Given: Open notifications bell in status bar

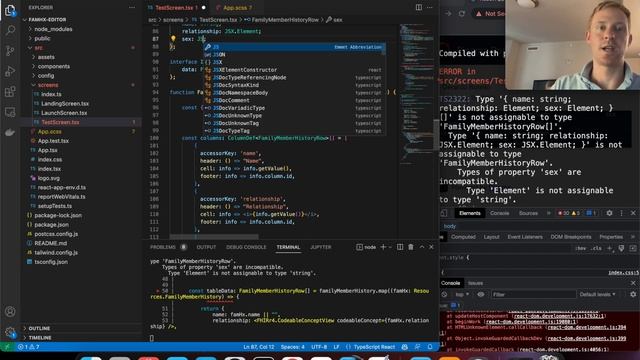Looking at the screenshot, I should [x=430, y=347].
